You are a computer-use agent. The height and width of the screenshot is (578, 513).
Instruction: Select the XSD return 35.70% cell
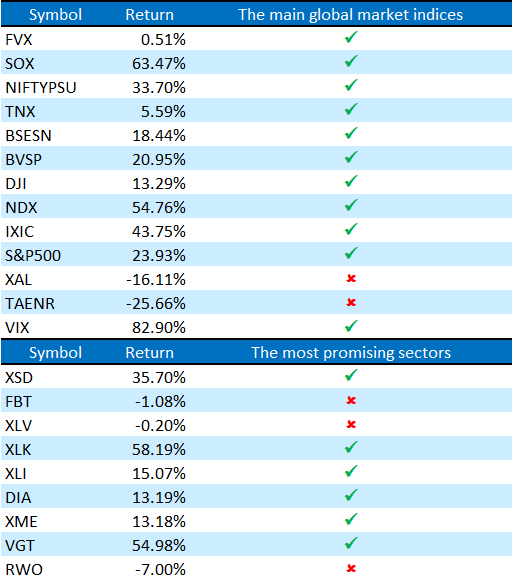tap(149, 377)
